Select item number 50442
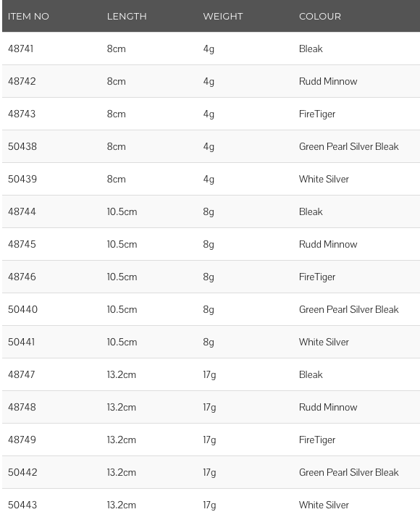 pos(22,472)
